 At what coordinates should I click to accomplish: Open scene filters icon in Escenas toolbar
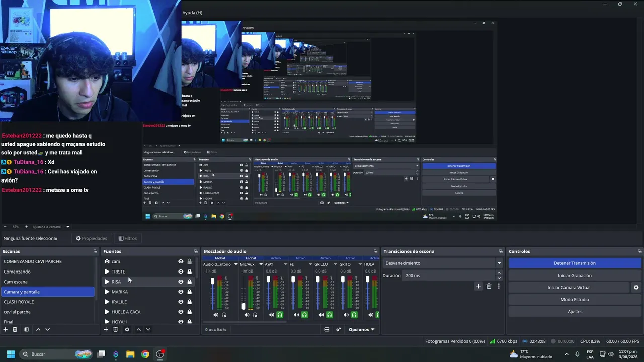26,329
